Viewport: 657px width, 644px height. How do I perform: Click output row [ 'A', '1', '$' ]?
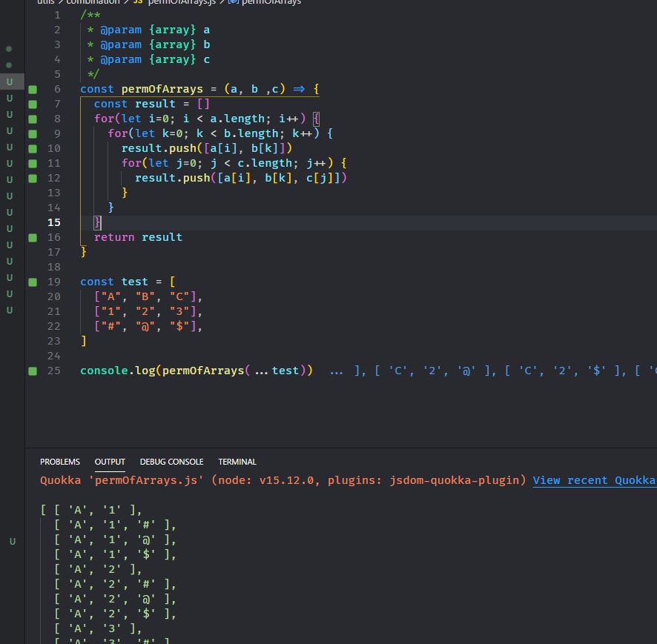tap(115, 554)
